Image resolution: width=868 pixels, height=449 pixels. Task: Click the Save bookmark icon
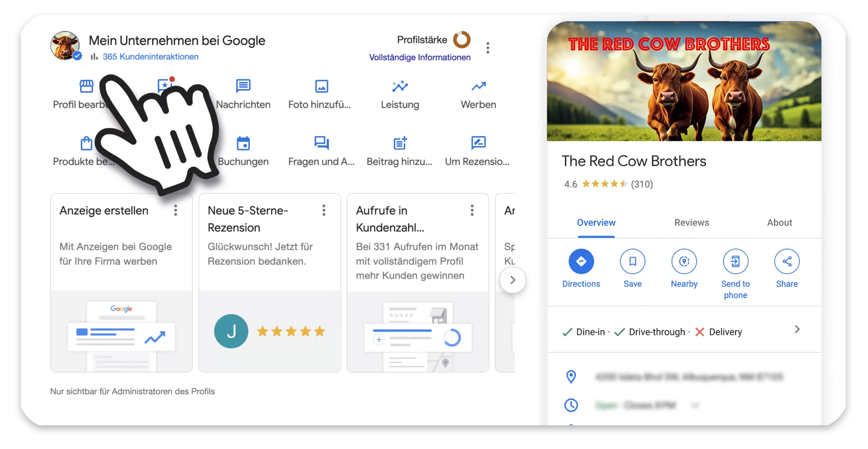coord(632,261)
